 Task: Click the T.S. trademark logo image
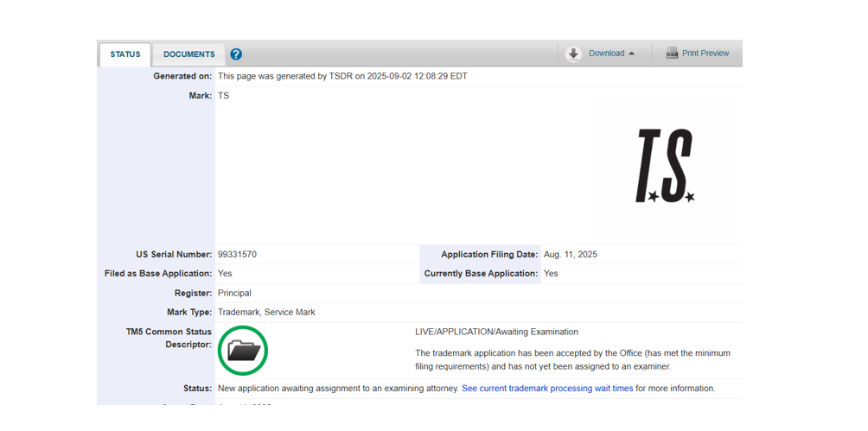point(664,166)
